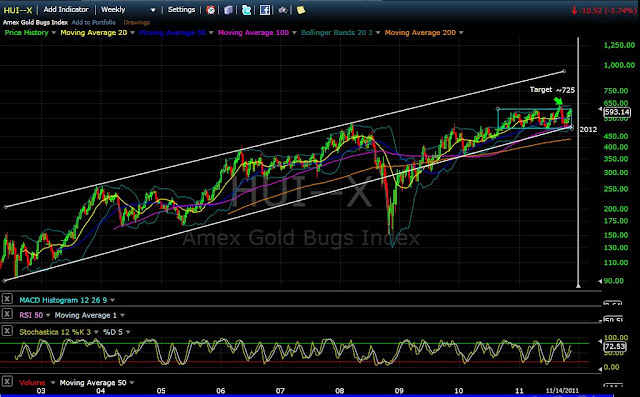Screen dimensions: 640x397
Task: Click the 593.14 price marker on axis
Action: pos(617,112)
